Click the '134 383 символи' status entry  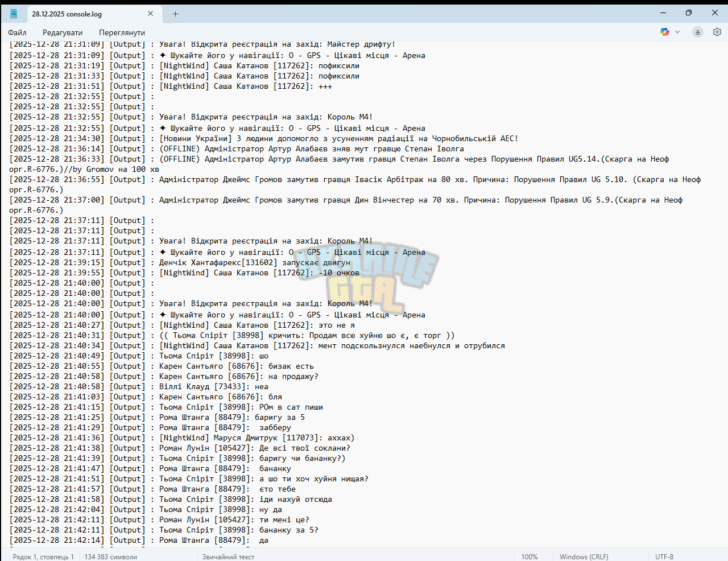(110, 556)
